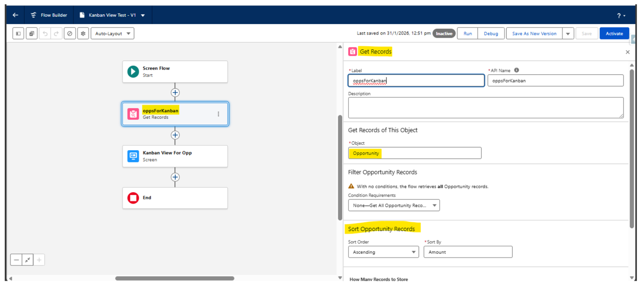Expand the arrow next to Save As New Version

coord(568,33)
